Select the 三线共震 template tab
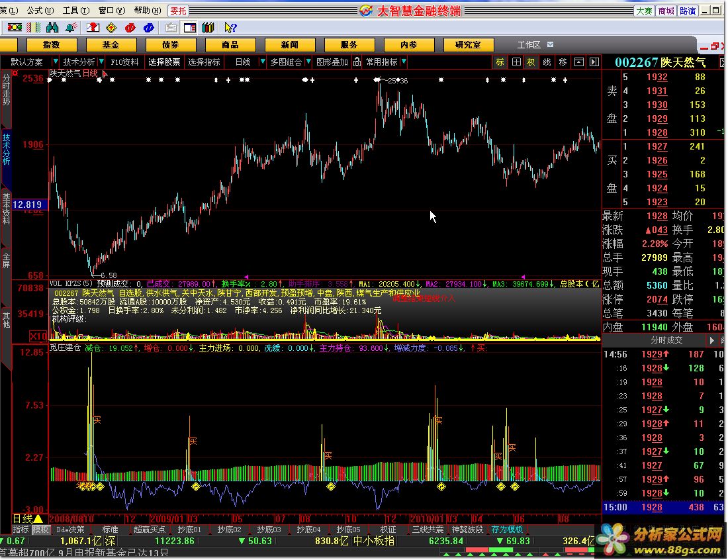This screenshot has width=728, height=560. 428,530
